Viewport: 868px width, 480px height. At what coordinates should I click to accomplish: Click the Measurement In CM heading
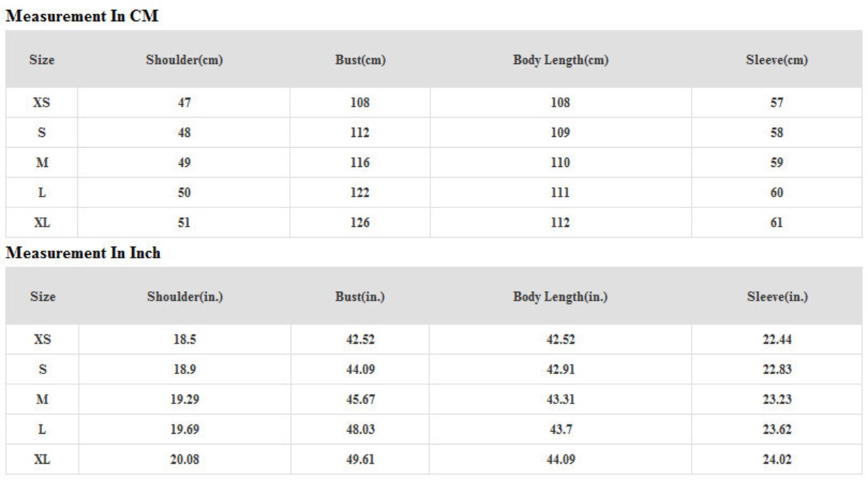(x=81, y=17)
